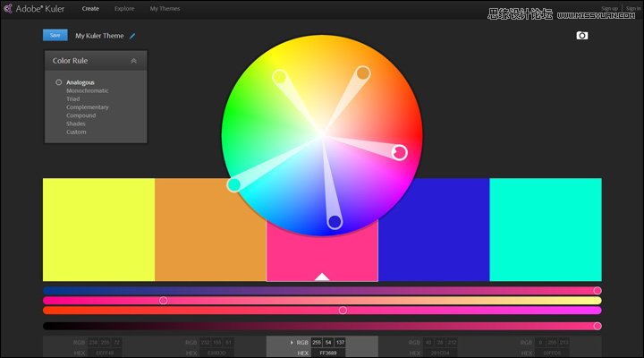Screen dimensions: 644x358
Task: Click the Adobe Kuler logo
Action: pos(34,9)
